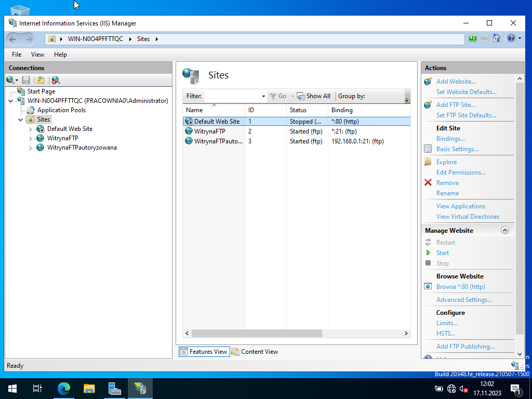
Task: Click the volume icon in the system tray
Action: pyautogui.click(x=463, y=389)
